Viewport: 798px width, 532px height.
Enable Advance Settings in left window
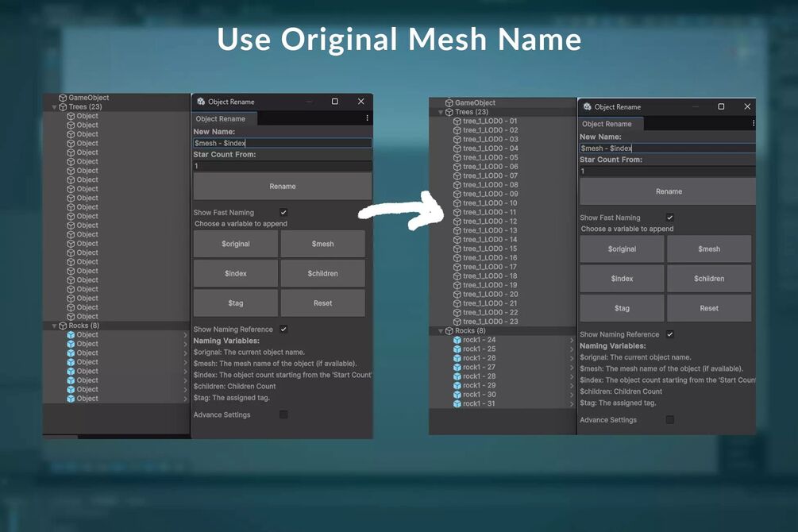(x=283, y=414)
